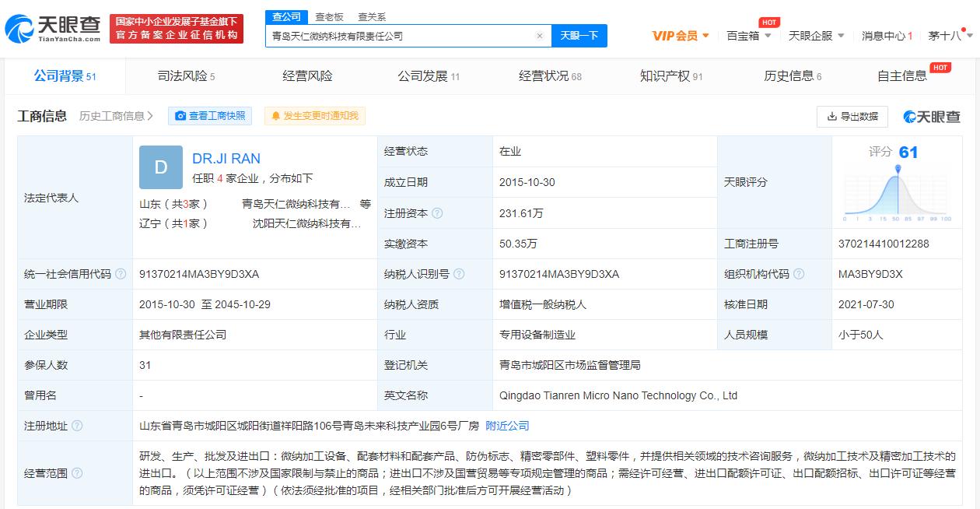Open 消息中心 notifications
Image resolution: width=980 pixels, height=509 pixels.
pyautogui.click(x=887, y=36)
